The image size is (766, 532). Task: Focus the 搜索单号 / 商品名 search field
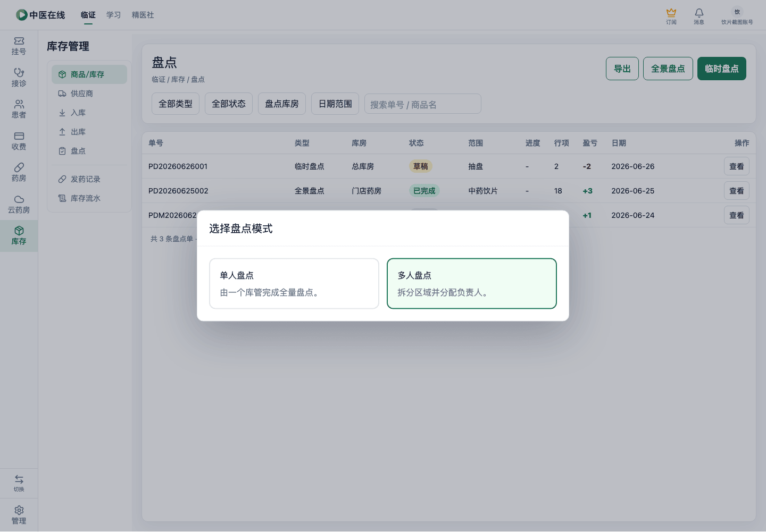click(423, 104)
